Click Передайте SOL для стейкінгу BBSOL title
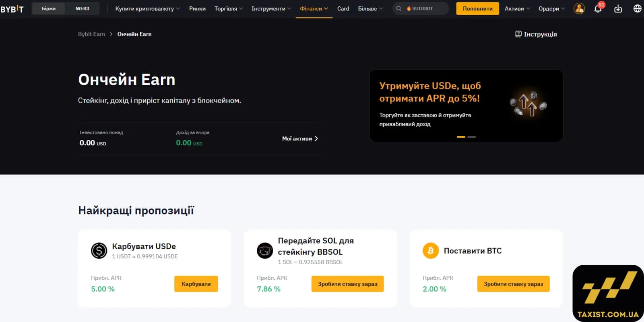Viewport: 644px width, 322px height. (x=316, y=246)
